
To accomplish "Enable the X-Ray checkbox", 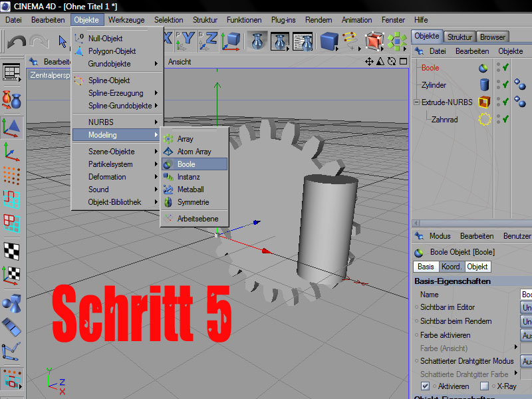I will (x=485, y=386).
